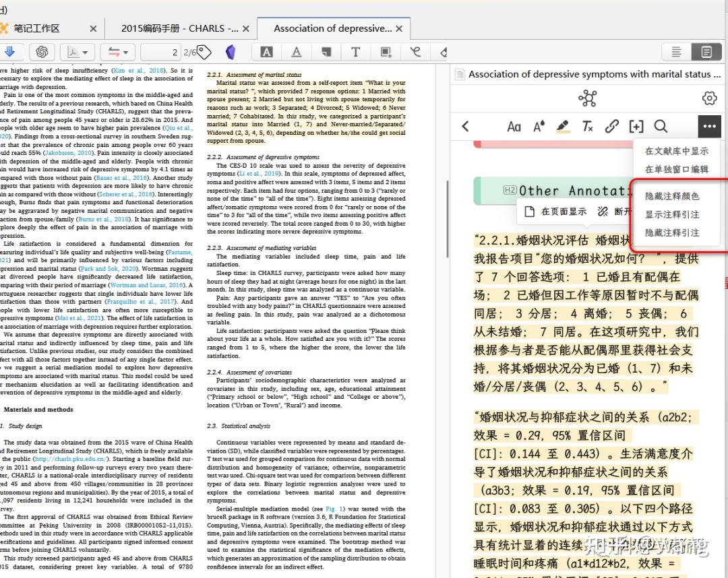728x578 pixels.
Task: Open the arrows tool dropdown in the toolbar
Action: point(125,52)
